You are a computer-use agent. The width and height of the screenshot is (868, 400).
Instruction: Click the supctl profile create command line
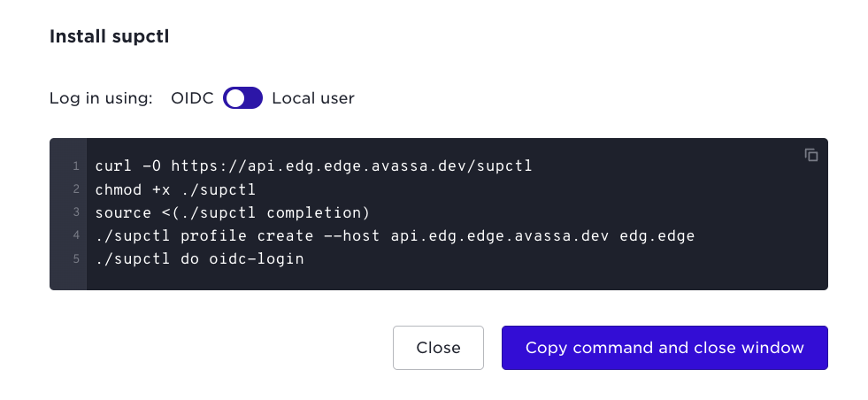(x=395, y=236)
